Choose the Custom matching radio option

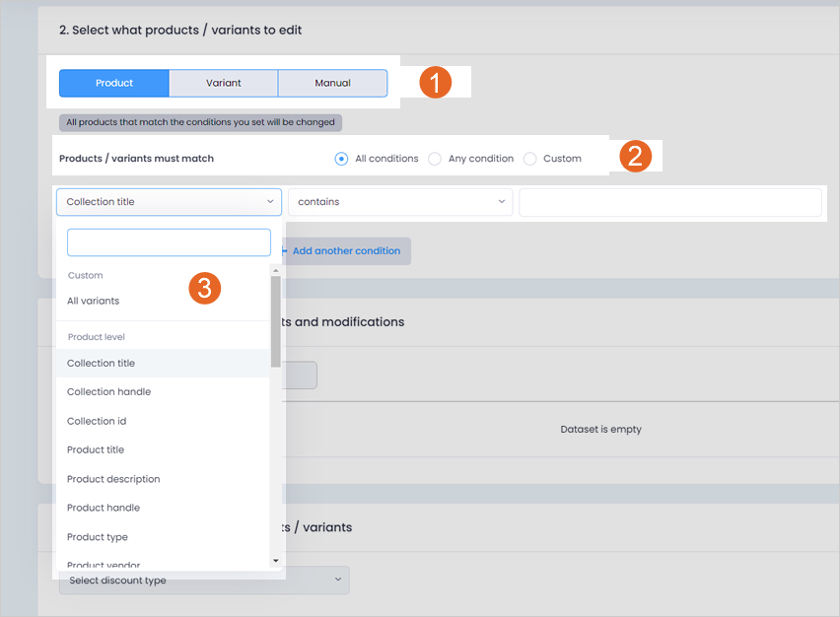point(529,159)
